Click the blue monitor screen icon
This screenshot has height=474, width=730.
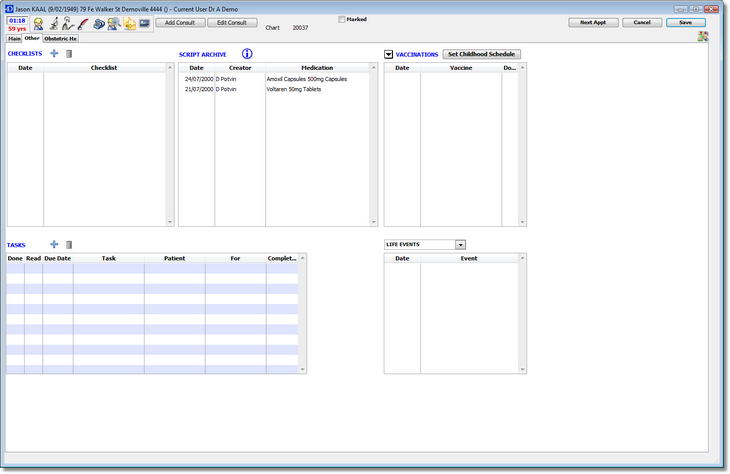(x=144, y=23)
